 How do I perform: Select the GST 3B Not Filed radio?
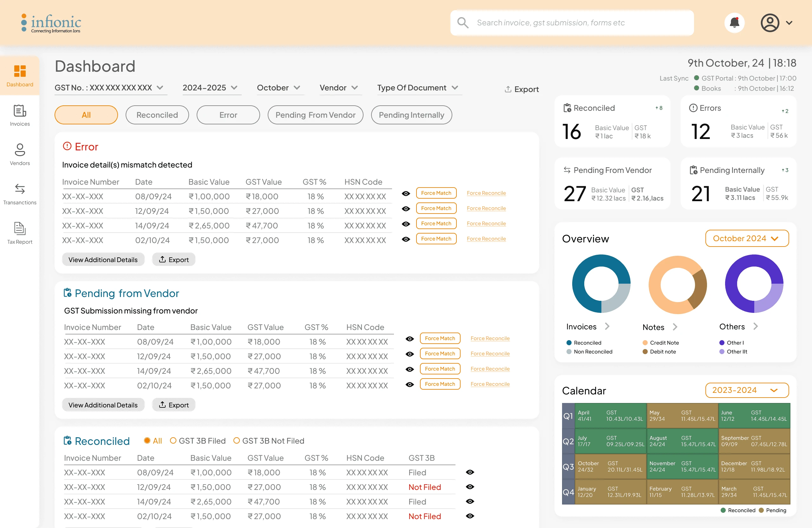point(236,441)
